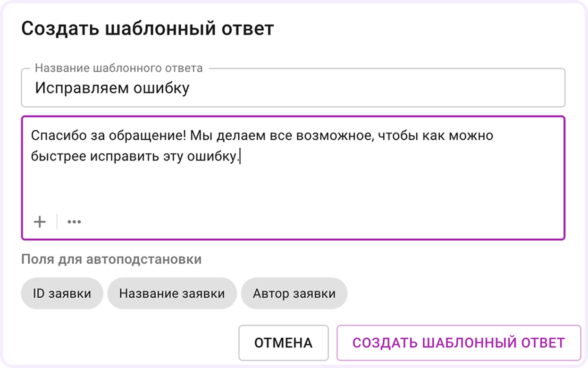Click the label 'Название шаблонного ответа'
Viewport: 588px width, 368px height.
118,68
